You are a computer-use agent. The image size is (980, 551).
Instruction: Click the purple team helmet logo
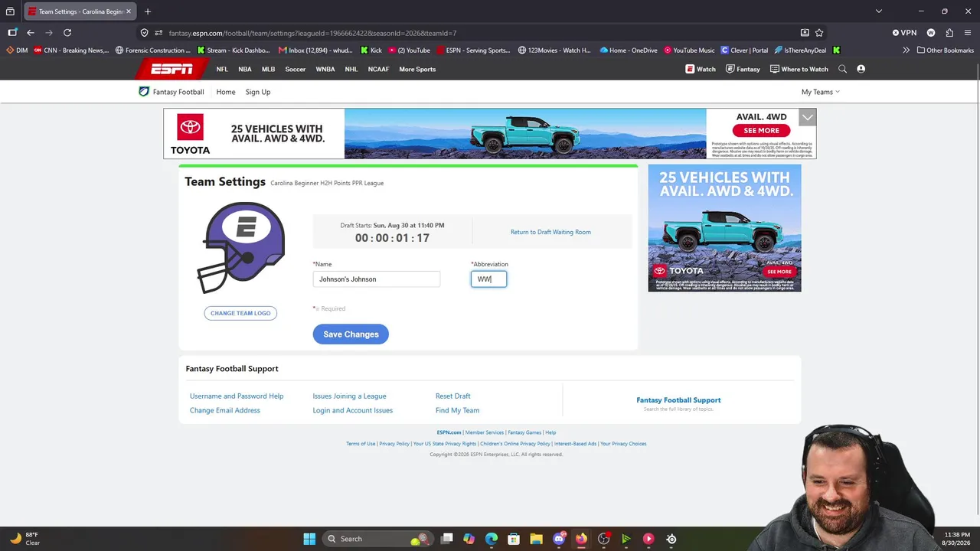pos(241,247)
